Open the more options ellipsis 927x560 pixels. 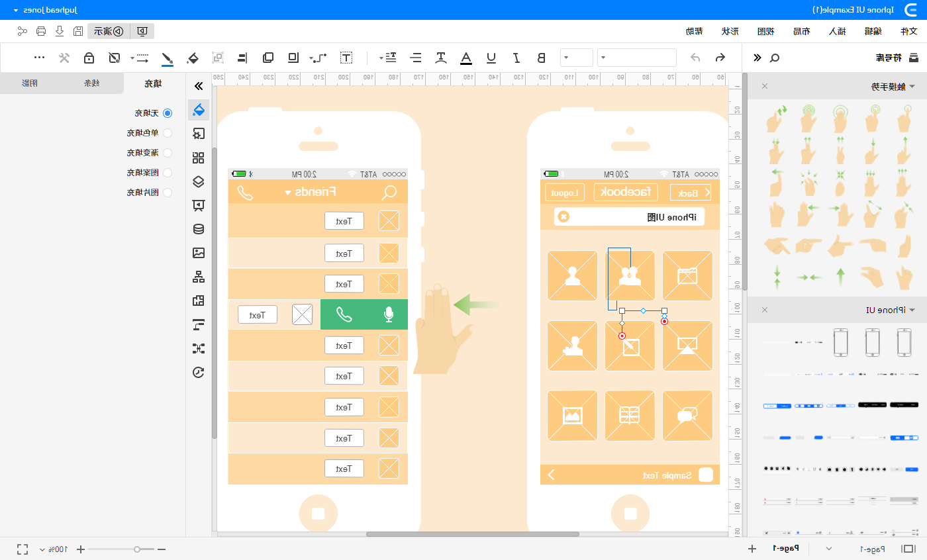(x=39, y=58)
